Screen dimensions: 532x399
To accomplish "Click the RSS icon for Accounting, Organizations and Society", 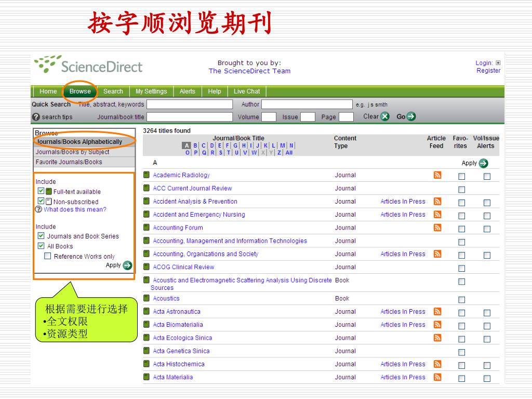I will click(437, 254).
